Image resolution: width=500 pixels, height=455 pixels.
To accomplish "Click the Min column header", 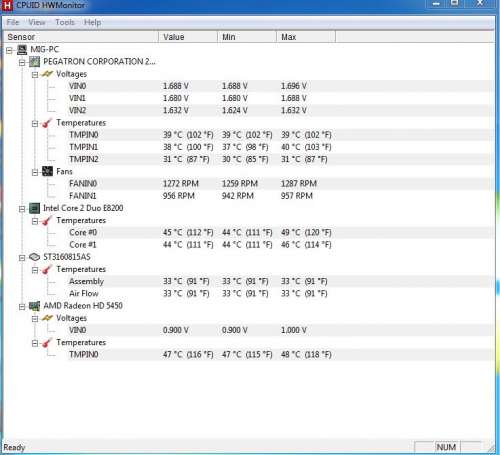I will 247,37.
